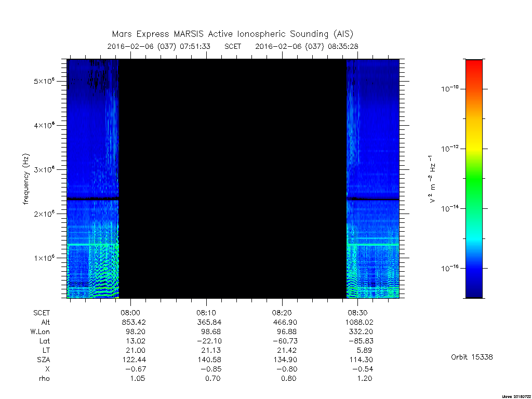Viewport: 532px width, 399px height.
Task: Click the "frequency (Hz)" axis title
Action: tap(26, 179)
